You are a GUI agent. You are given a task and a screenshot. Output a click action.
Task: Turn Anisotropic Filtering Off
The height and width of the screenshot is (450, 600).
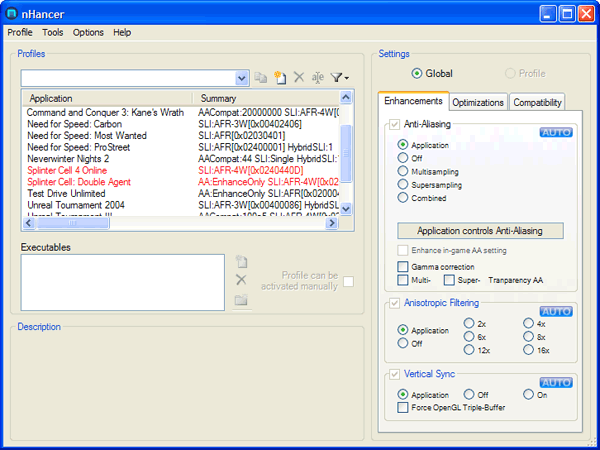pyautogui.click(x=403, y=343)
